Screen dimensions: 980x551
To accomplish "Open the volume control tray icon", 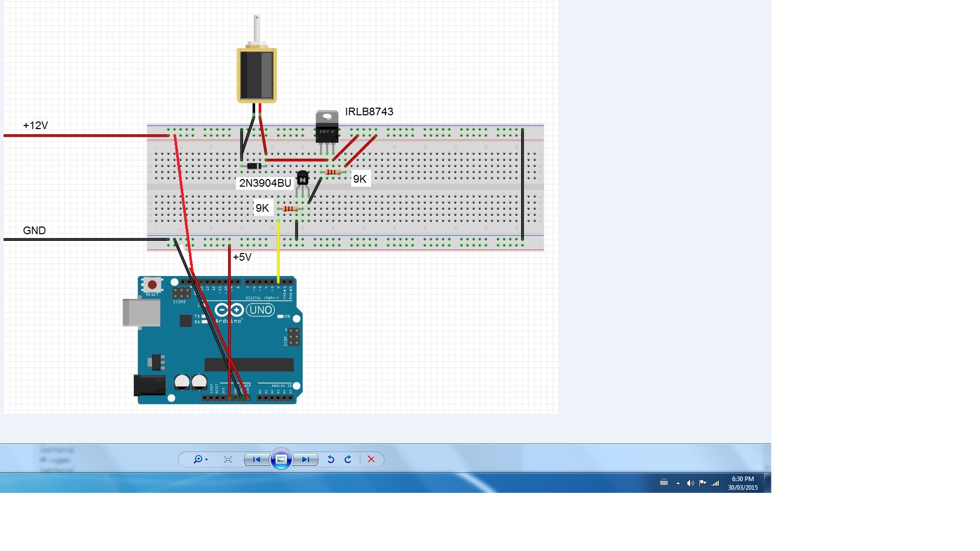I will pos(691,483).
